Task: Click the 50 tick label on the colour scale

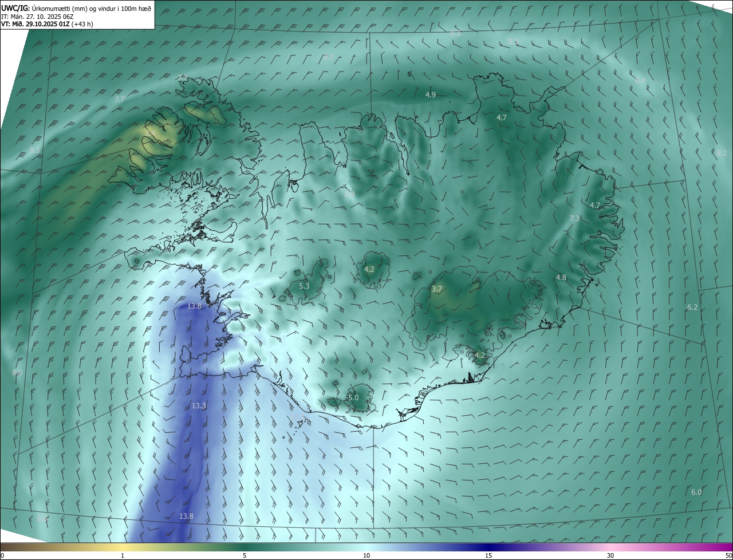Action: (x=728, y=555)
